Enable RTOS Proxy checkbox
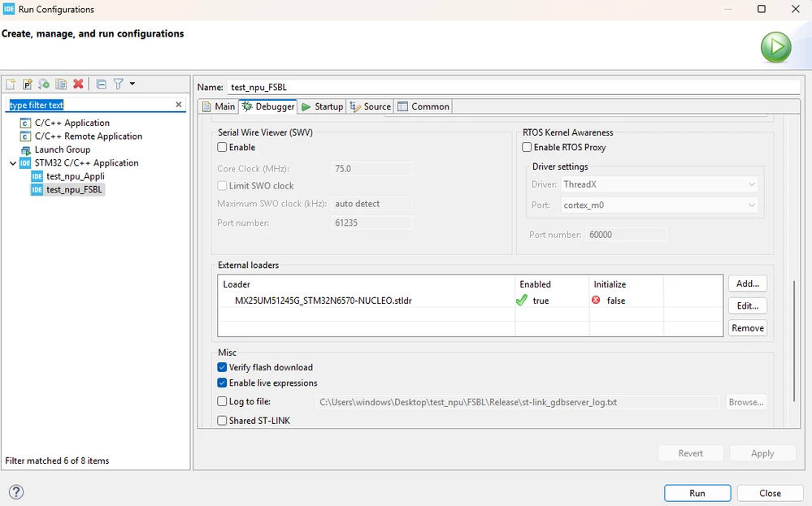Viewport: 812px width, 506px height. click(x=527, y=148)
